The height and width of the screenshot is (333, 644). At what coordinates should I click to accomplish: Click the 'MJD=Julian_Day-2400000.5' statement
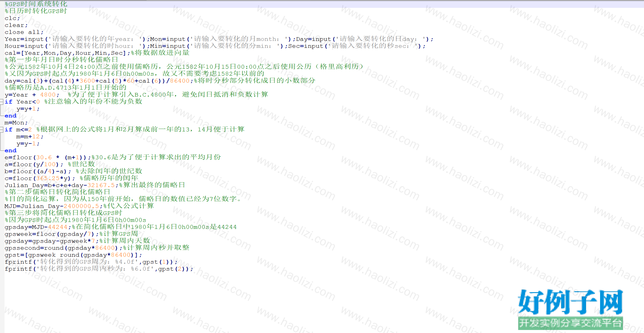point(54,206)
